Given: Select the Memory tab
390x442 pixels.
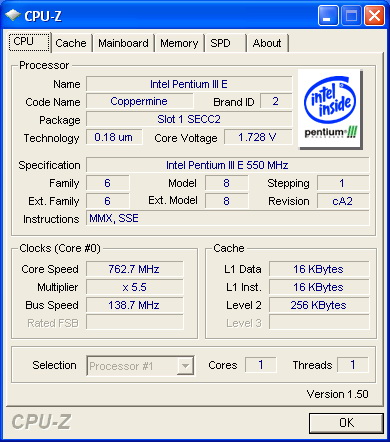Looking at the screenshot, I should (x=179, y=43).
